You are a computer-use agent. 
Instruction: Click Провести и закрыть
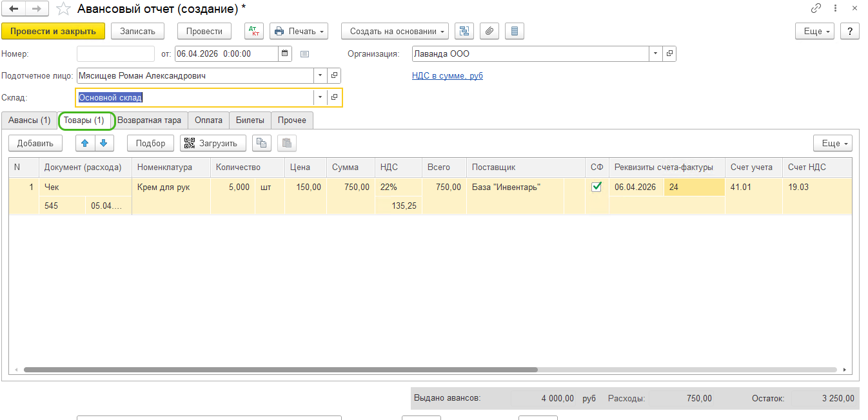coord(53,31)
